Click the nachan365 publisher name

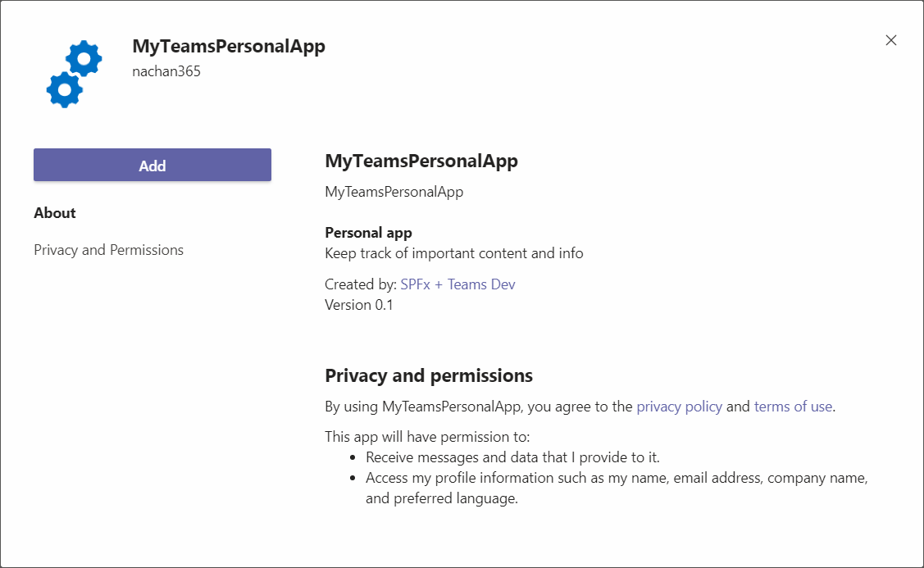[x=166, y=71]
